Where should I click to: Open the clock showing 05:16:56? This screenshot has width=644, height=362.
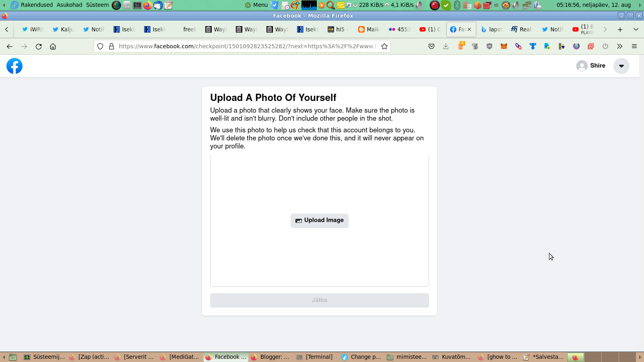tap(594, 5)
